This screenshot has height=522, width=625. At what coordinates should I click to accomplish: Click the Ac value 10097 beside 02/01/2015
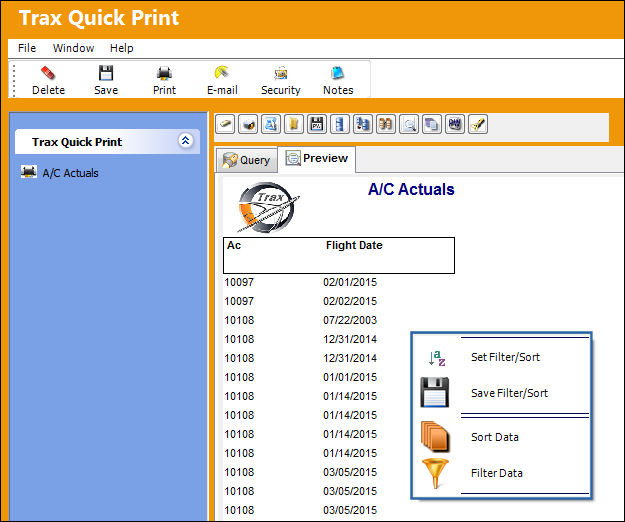pos(239,282)
